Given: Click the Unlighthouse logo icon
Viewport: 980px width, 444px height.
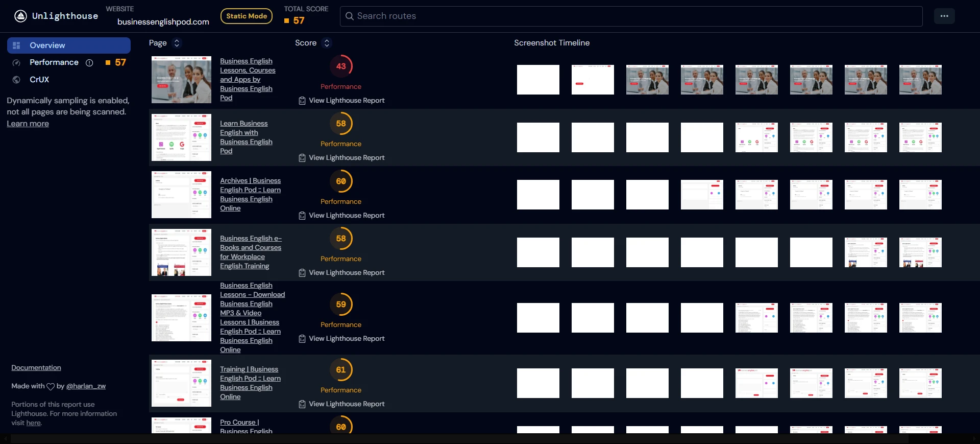Looking at the screenshot, I should 20,16.
